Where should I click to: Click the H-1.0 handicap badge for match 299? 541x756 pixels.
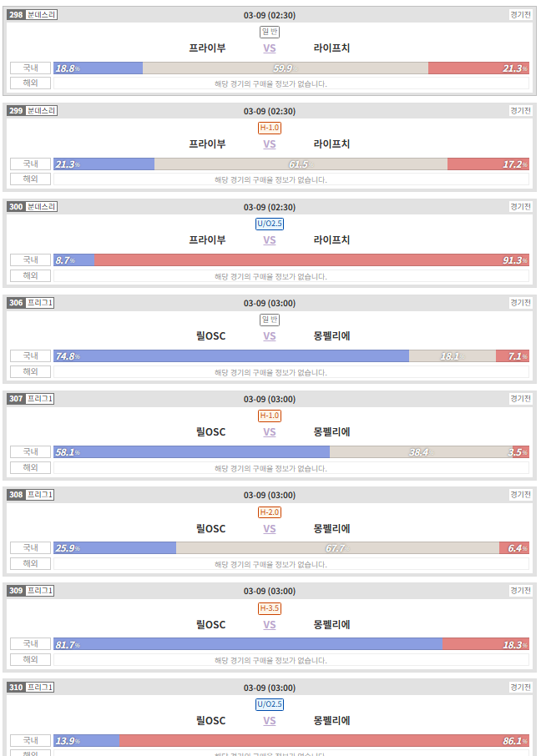point(270,128)
